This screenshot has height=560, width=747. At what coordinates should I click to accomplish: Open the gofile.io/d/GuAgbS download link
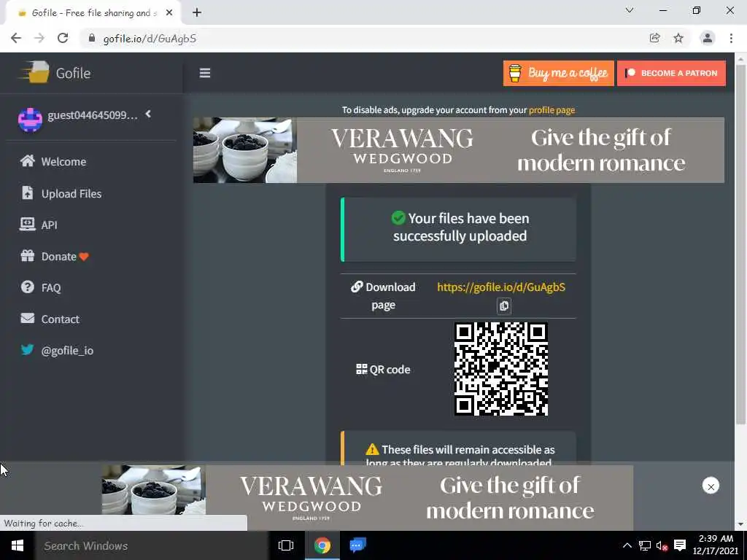point(501,287)
